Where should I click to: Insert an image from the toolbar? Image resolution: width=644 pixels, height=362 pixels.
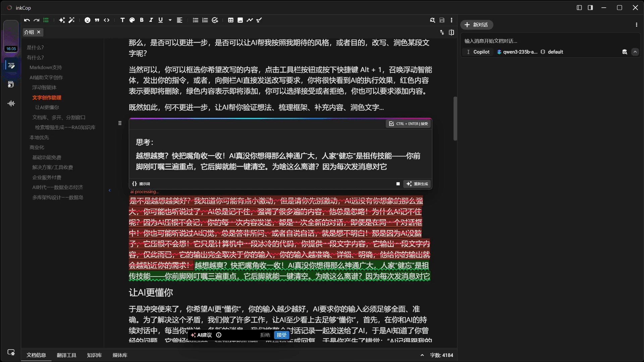coord(240,20)
